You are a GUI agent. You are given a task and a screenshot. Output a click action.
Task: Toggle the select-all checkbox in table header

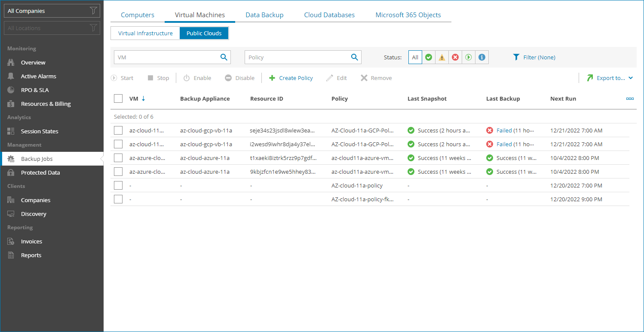click(x=118, y=98)
